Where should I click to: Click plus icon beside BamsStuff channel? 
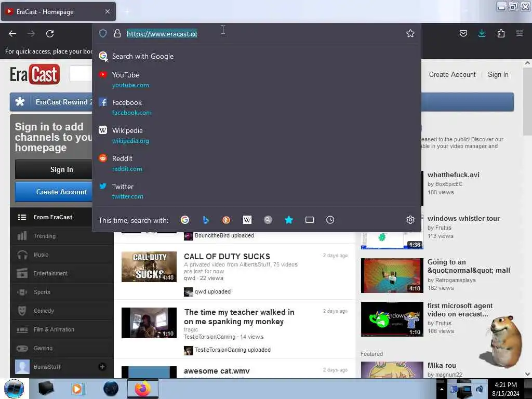click(x=102, y=367)
